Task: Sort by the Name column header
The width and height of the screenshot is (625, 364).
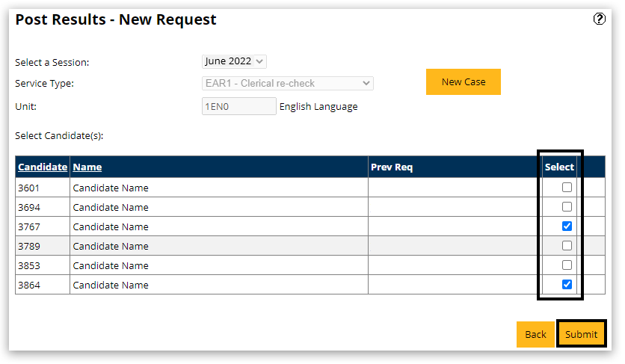Action: (87, 167)
